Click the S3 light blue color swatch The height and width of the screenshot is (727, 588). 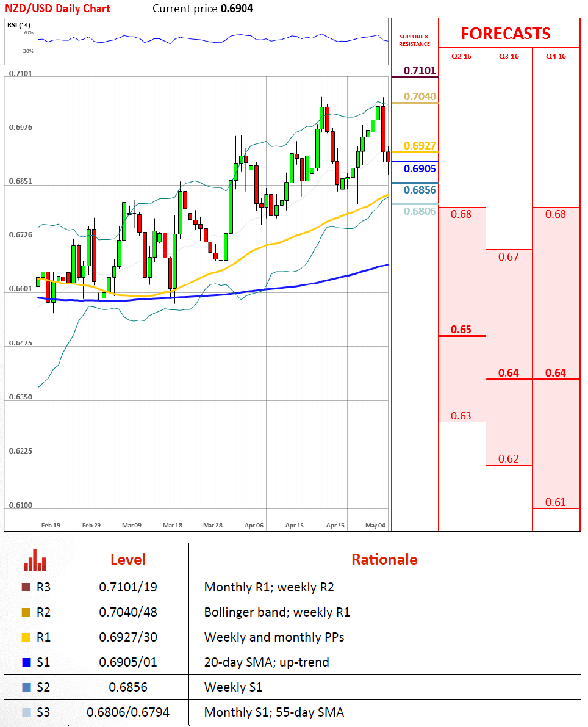pos(26,712)
